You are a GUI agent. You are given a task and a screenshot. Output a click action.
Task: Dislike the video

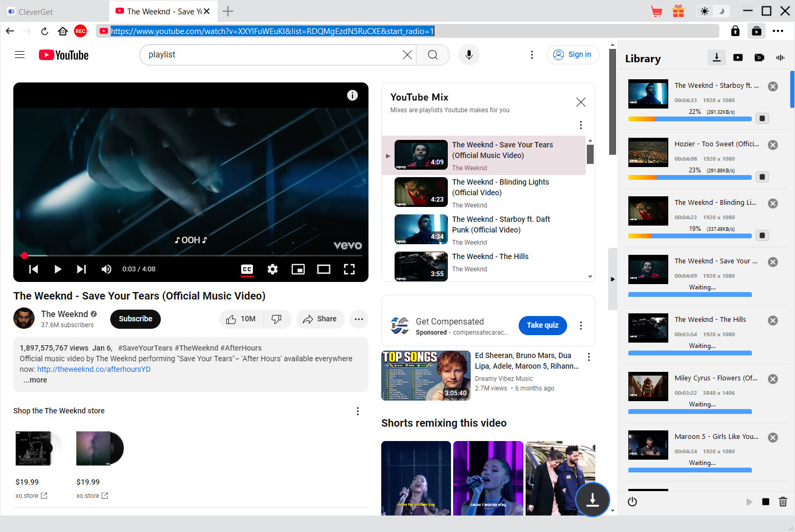(x=277, y=319)
